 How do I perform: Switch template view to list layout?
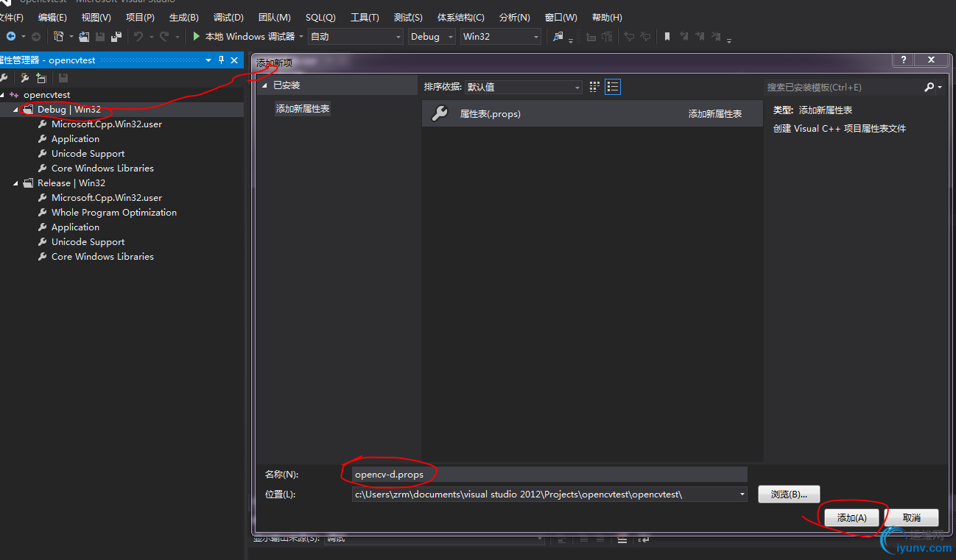(x=613, y=87)
